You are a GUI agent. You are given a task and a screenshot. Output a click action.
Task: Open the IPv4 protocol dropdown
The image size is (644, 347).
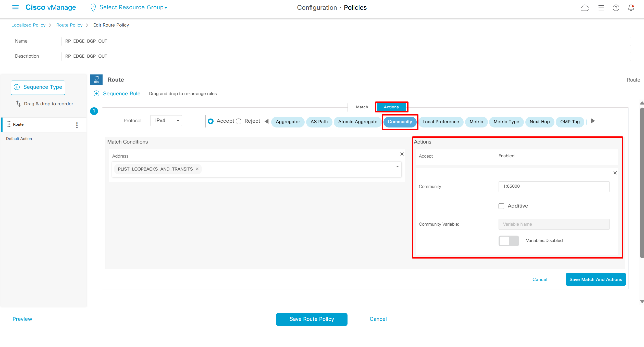coord(166,121)
